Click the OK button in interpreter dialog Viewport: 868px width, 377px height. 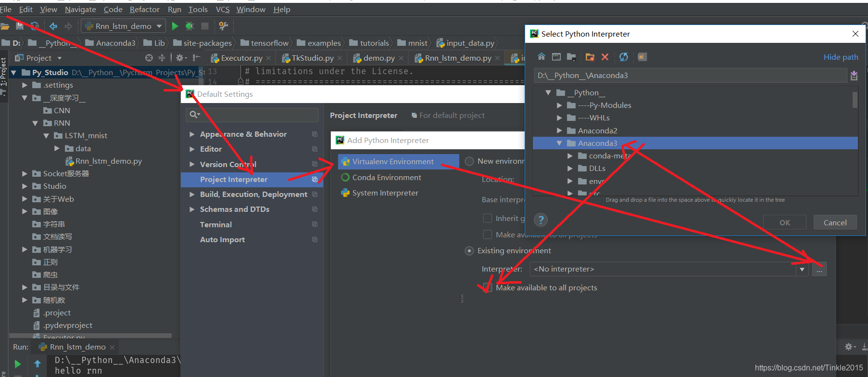coord(785,222)
